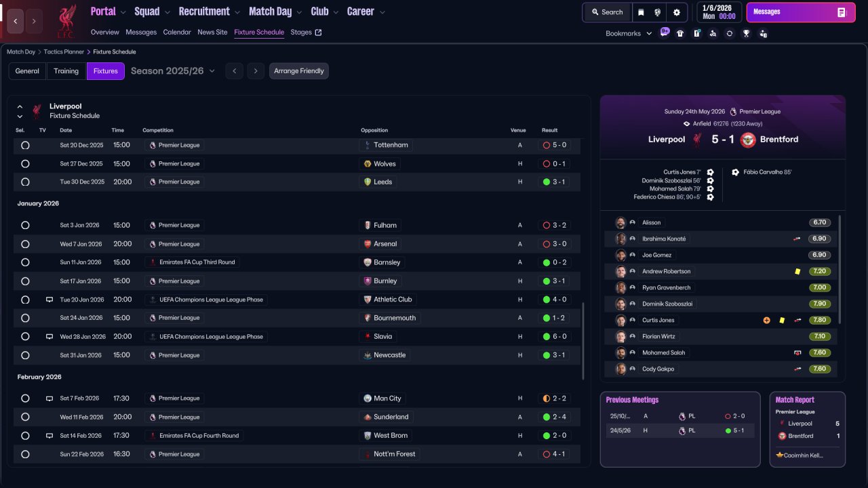Screen dimensions: 868x488
Task: Switch to the General tab
Action: tap(27, 71)
